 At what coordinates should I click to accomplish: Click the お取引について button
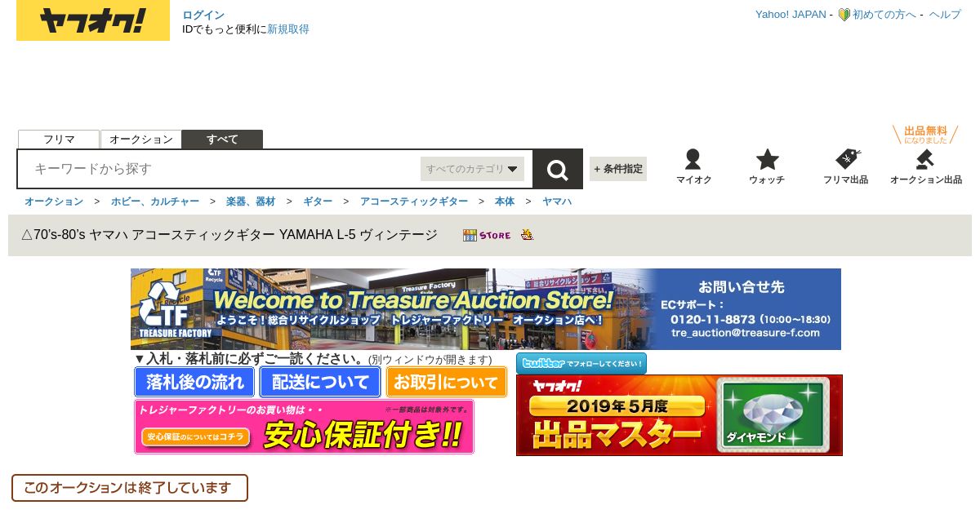(x=446, y=382)
